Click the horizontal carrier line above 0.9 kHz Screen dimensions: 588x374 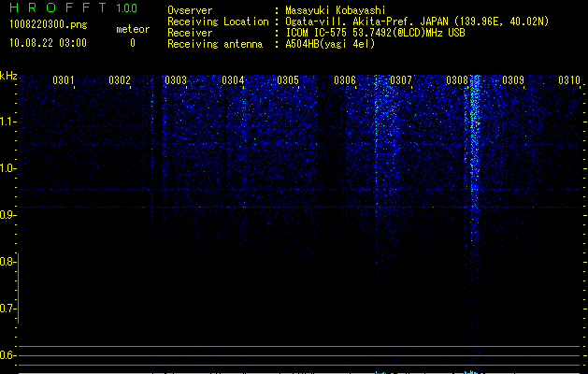300,207
